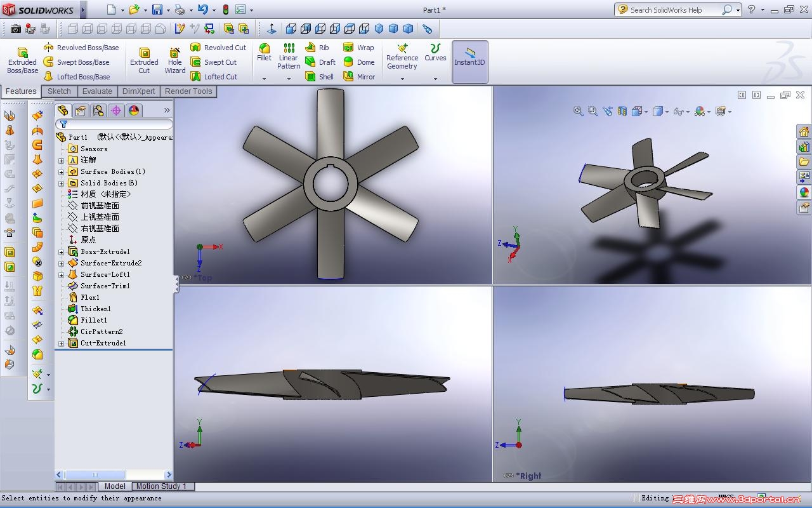The image size is (812, 508).
Task: Switch to the Sketch tab
Action: click(x=59, y=91)
